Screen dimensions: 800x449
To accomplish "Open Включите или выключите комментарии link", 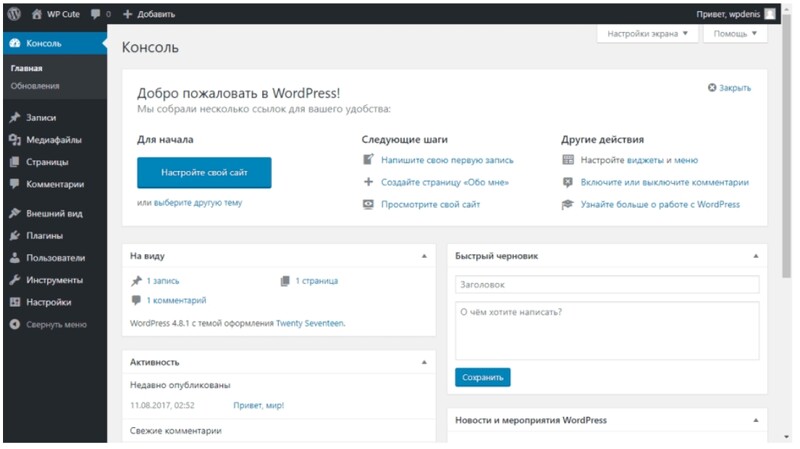I will [x=665, y=182].
